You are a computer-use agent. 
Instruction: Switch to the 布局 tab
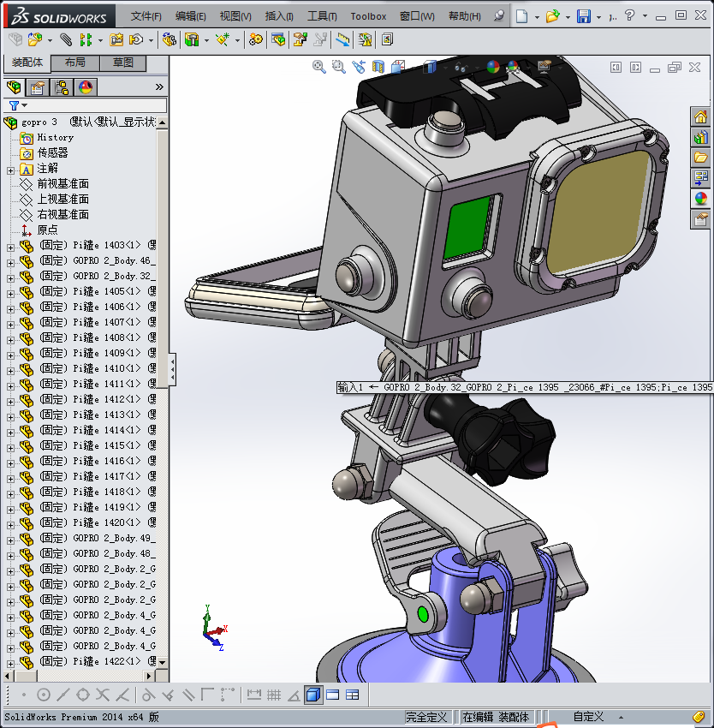[75, 63]
